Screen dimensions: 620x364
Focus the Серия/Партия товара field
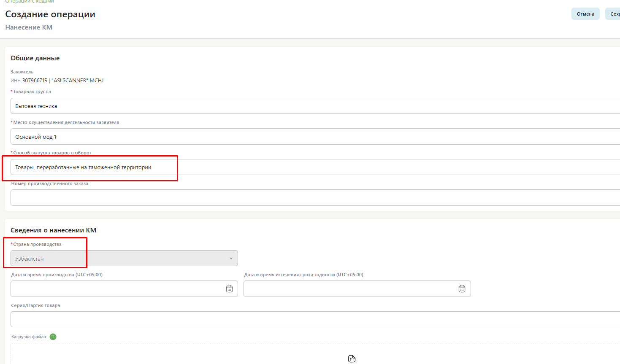tap(315, 319)
